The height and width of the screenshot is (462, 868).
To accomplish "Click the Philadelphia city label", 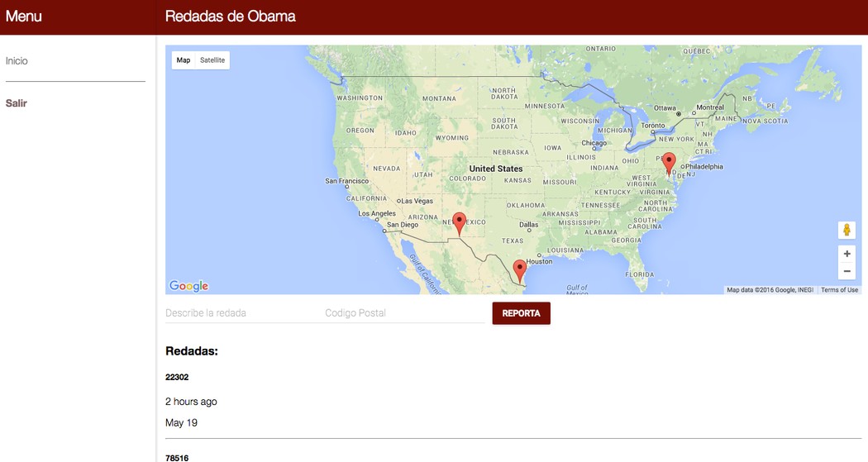I will point(704,167).
